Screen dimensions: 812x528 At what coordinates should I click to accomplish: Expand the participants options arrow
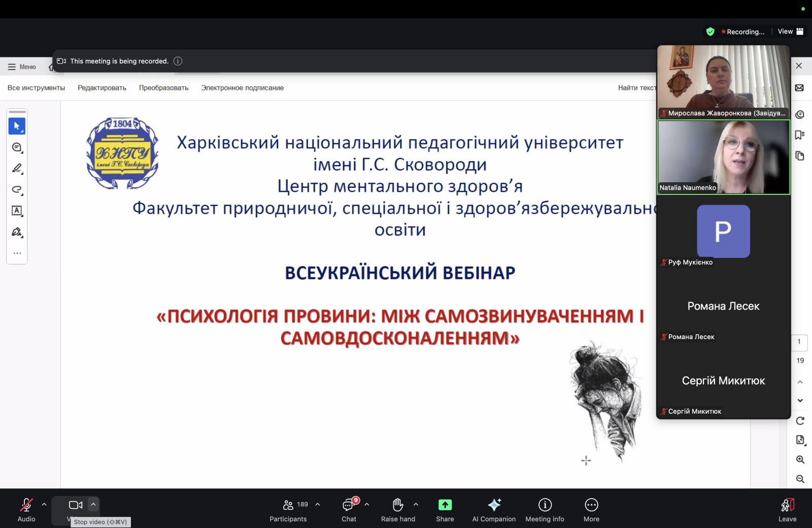coord(318,505)
